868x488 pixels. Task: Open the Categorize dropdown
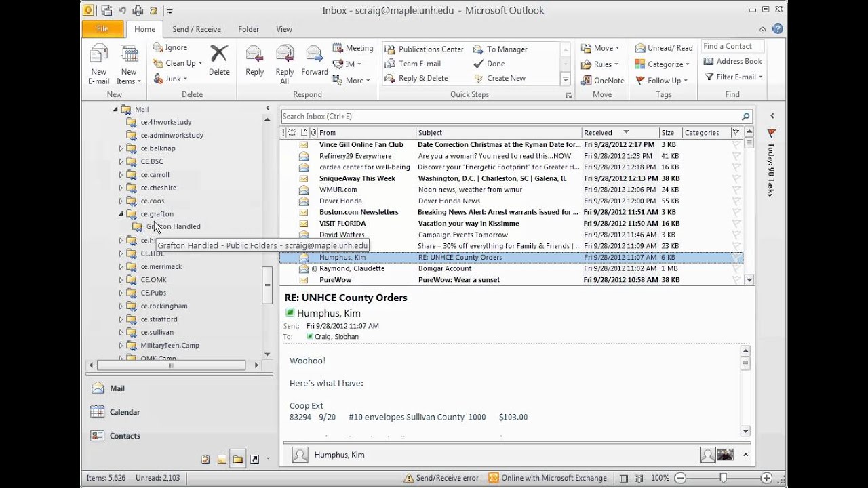pos(662,64)
